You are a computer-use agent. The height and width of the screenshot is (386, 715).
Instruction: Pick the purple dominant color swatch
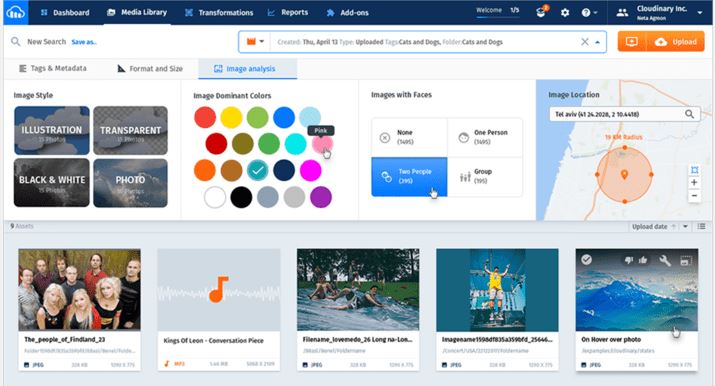pos(321,197)
